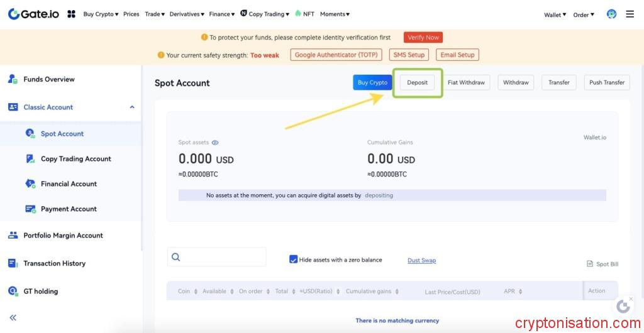Expand the Buy Crypto menu
The width and height of the screenshot is (644, 333).
point(101,14)
